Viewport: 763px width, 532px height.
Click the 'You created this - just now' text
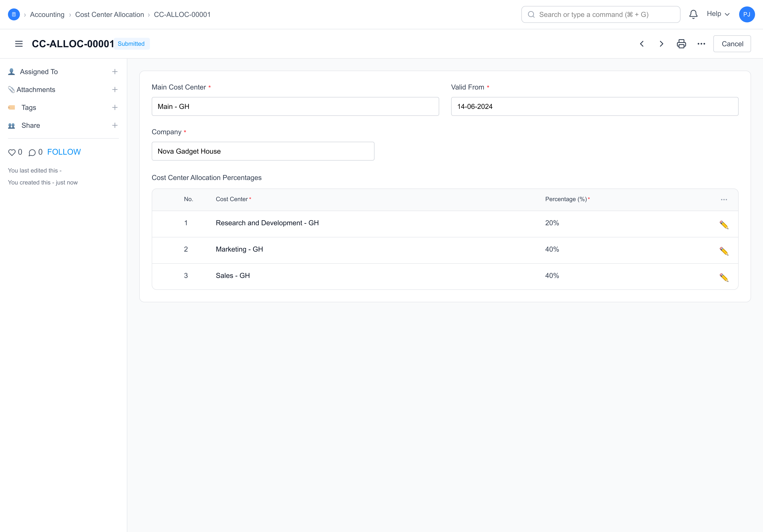tap(43, 183)
